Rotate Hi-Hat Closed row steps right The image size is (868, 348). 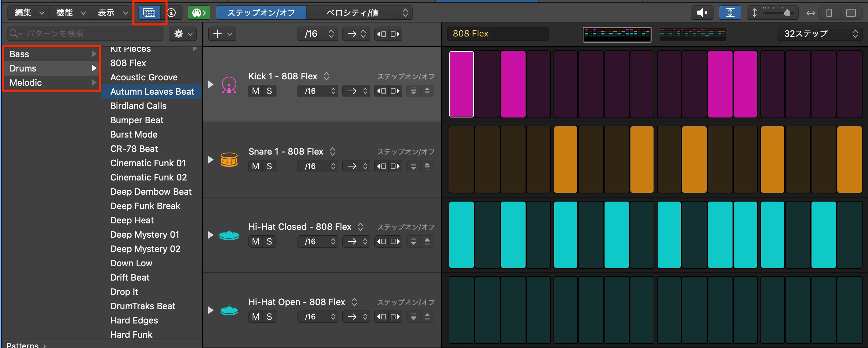click(395, 241)
